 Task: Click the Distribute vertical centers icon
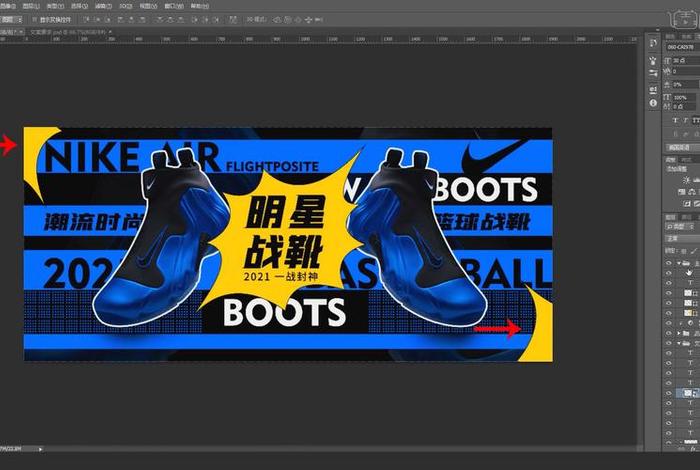point(170,20)
